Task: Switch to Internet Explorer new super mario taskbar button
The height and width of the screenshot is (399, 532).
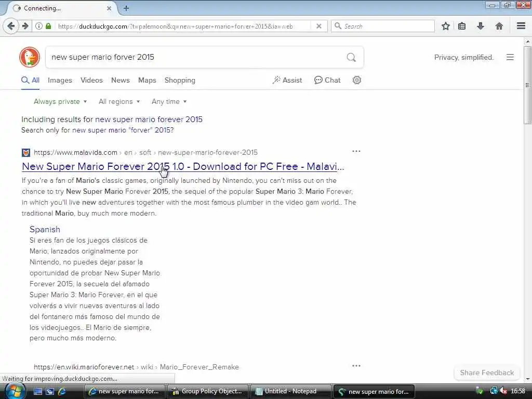Action: pos(124,391)
